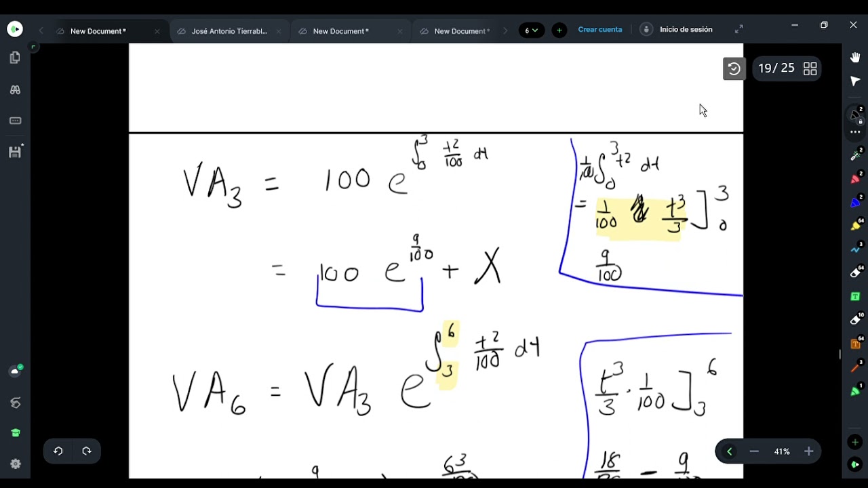Viewport: 868px width, 488px height.
Task: Select the red pen tool
Action: pyautogui.click(x=856, y=179)
